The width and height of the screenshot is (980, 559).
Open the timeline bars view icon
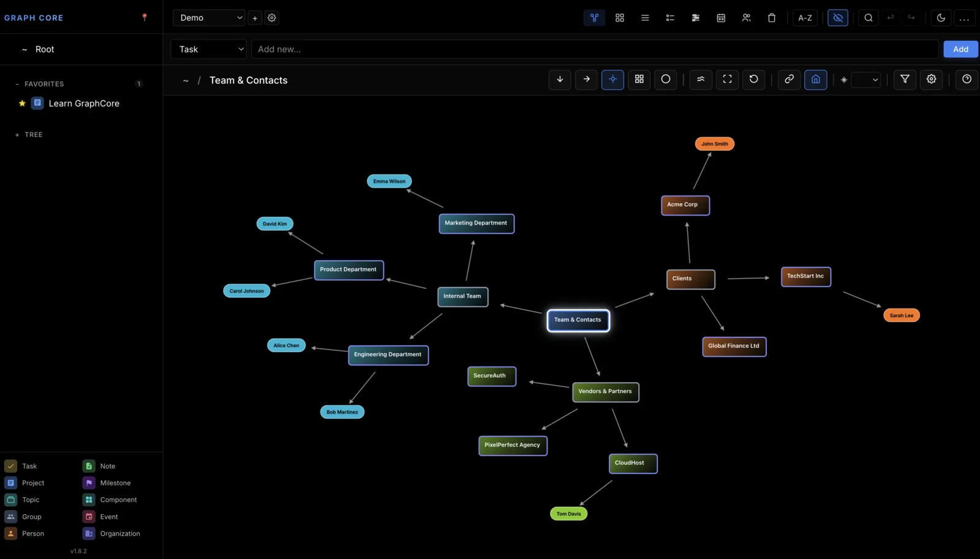[x=696, y=18]
